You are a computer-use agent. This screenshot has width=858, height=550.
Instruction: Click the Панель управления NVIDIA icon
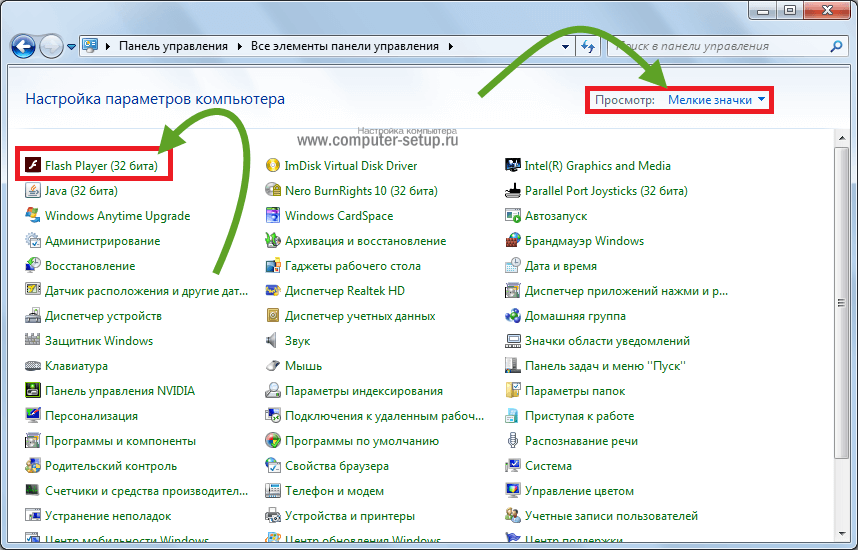click(x=32, y=391)
